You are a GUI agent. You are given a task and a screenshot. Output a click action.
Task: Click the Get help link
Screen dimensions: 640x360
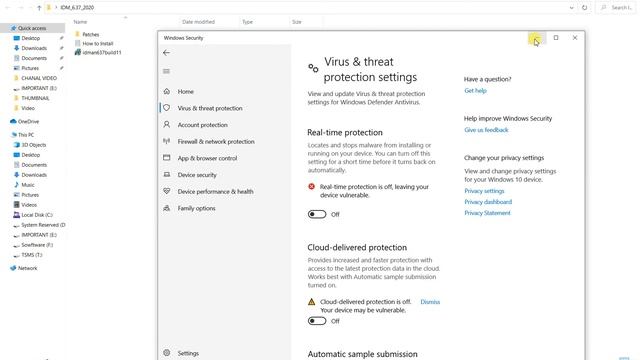pos(475,91)
